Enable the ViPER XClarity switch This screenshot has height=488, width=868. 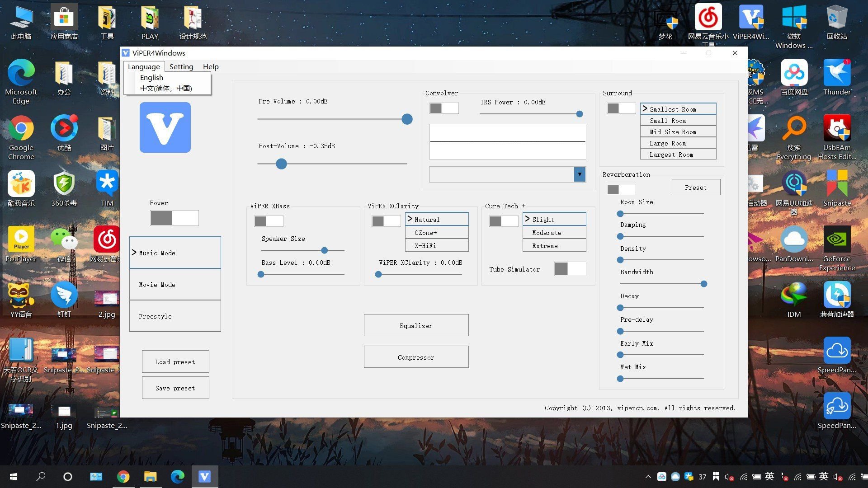tap(386, 221)
